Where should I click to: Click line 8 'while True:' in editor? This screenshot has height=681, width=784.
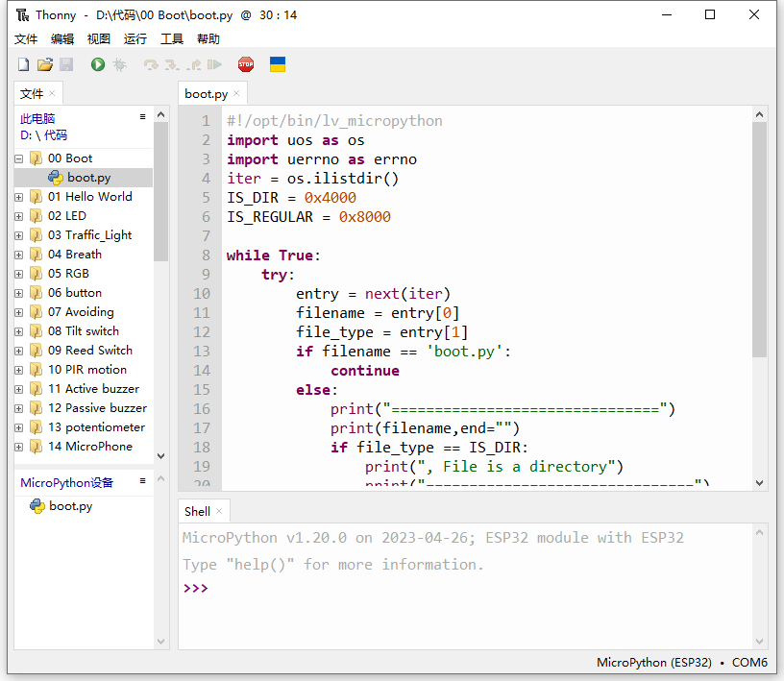[273, 255]
